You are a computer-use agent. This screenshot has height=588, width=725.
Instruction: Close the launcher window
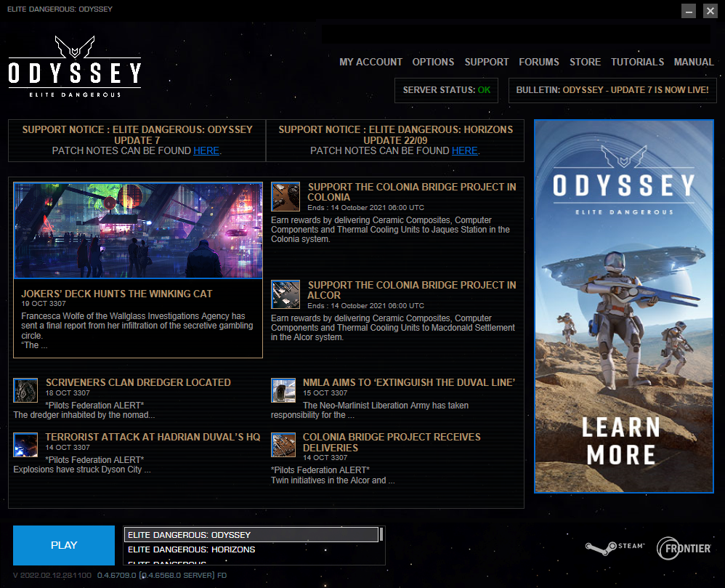point(710,11)
